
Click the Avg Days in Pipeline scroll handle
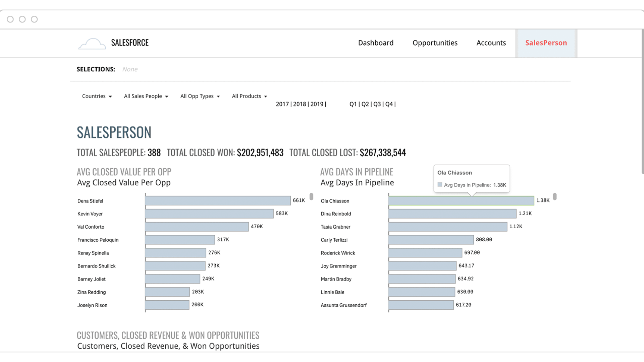(x=555, y=196)
